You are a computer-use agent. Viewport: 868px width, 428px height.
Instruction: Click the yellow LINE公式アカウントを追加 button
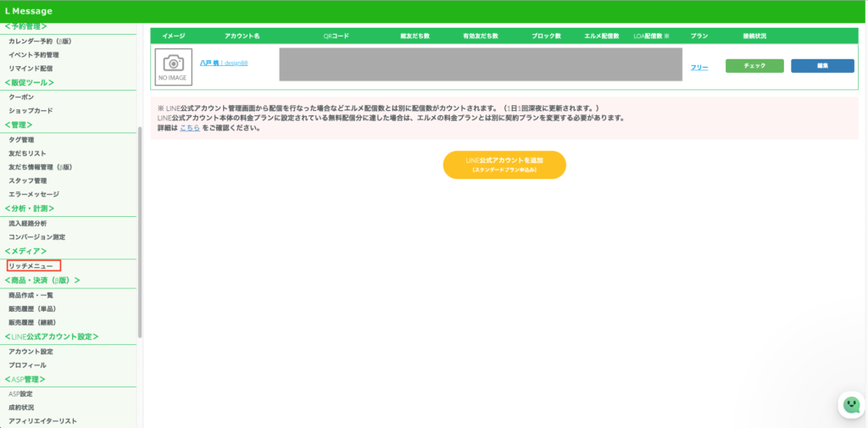pos(504,164)
